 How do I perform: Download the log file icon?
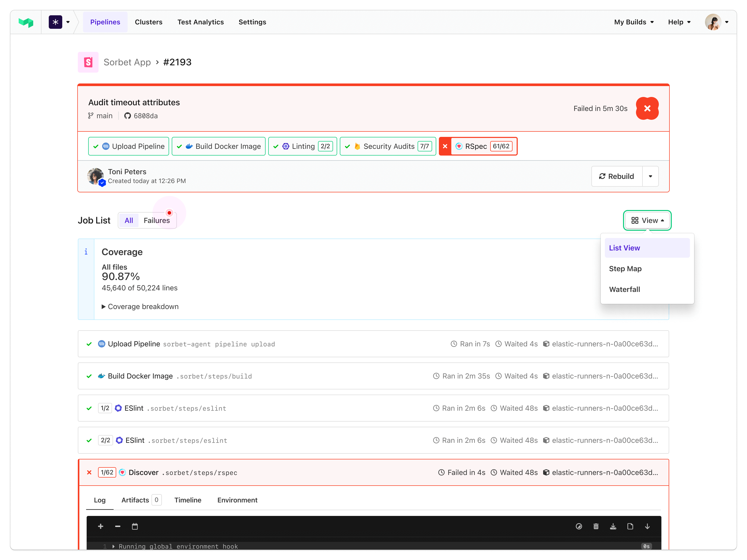click(x=613, y=526)
